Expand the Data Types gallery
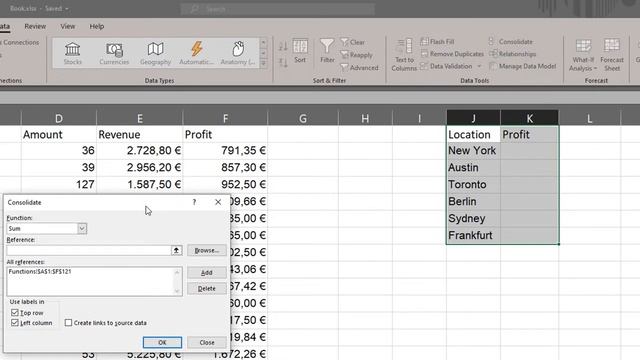 263,63
